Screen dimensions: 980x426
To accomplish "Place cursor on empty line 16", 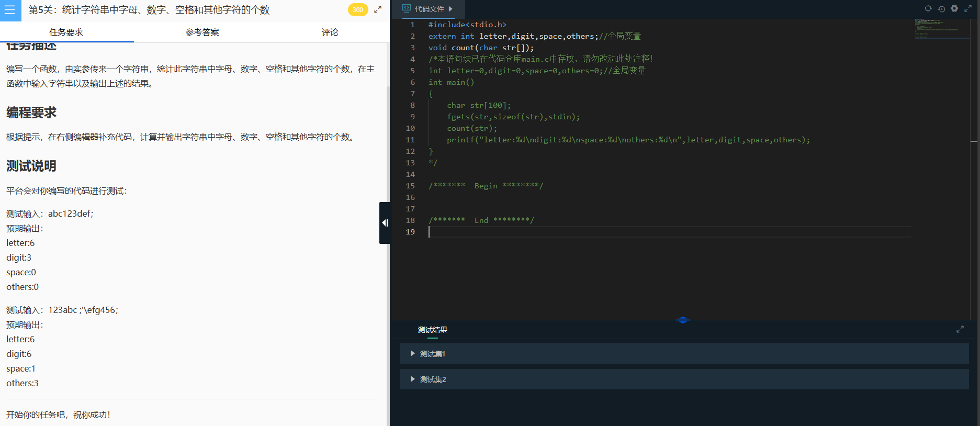I will click(523, 197).
